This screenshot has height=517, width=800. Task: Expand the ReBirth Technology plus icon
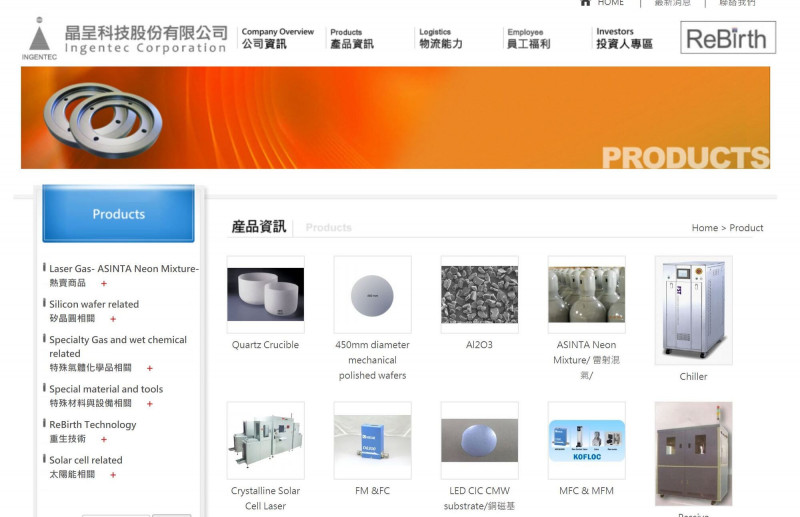[104, 439]
